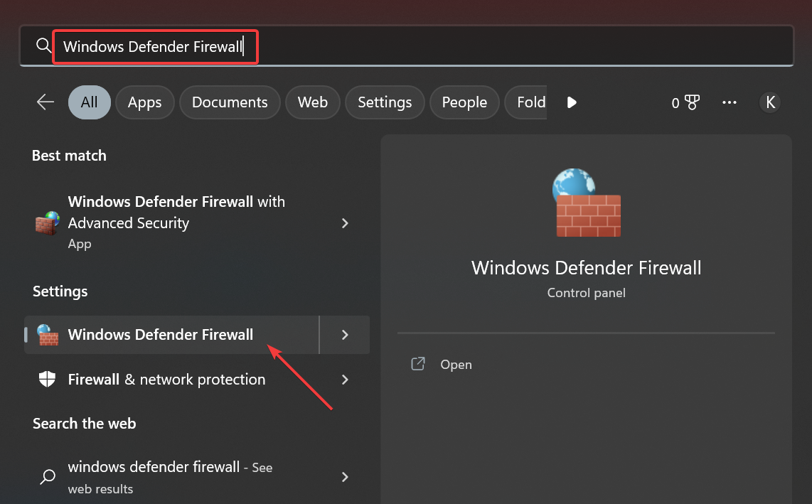812x504 pixels.
Task: Expand the web results chevron
Action: (345, 476)
